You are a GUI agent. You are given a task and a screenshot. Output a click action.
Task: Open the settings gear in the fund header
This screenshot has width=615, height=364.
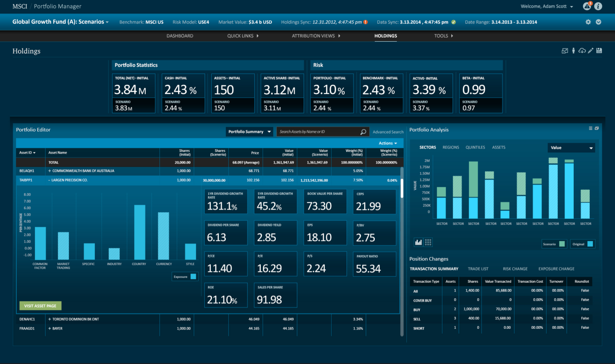click(588, 22)
